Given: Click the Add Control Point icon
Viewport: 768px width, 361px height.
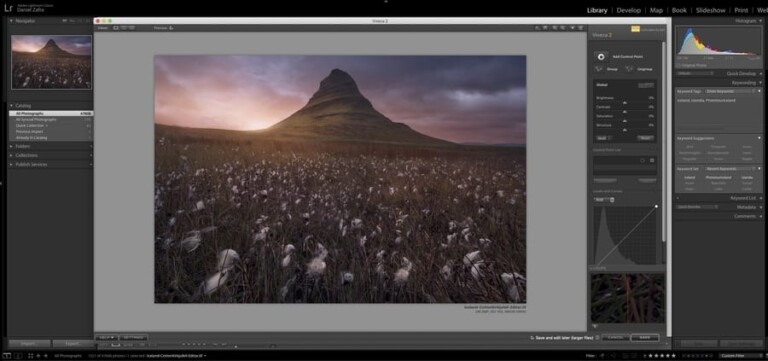Looking at the screenshot, I should coord(601,56).
